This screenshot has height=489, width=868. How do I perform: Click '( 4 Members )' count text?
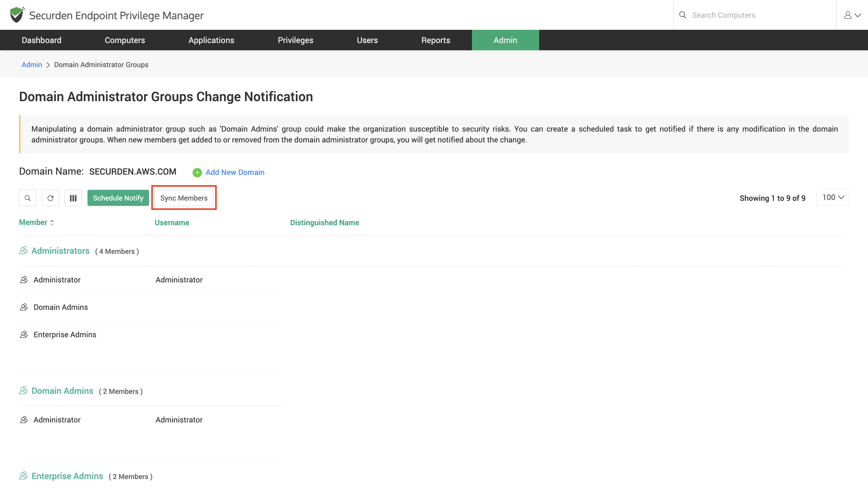pyautogui.click(x=117, y=251)
